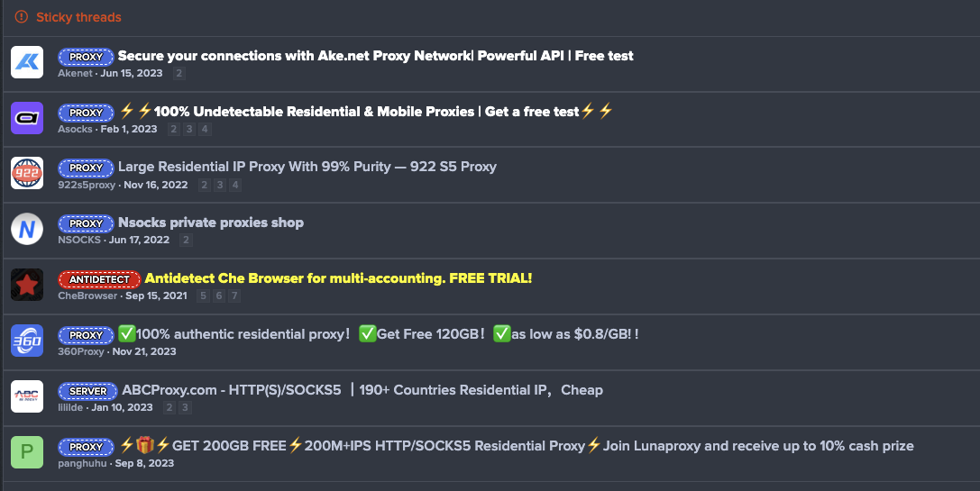Screen dimensions: 980x491
Task: Open the Ake.net Proxy Network thread
Action: coord(375,56)
